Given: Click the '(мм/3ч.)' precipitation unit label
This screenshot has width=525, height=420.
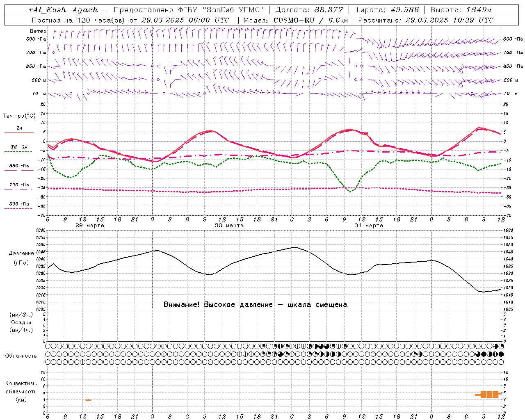Looking at the screenshot, I should click(x=21, y=315).
